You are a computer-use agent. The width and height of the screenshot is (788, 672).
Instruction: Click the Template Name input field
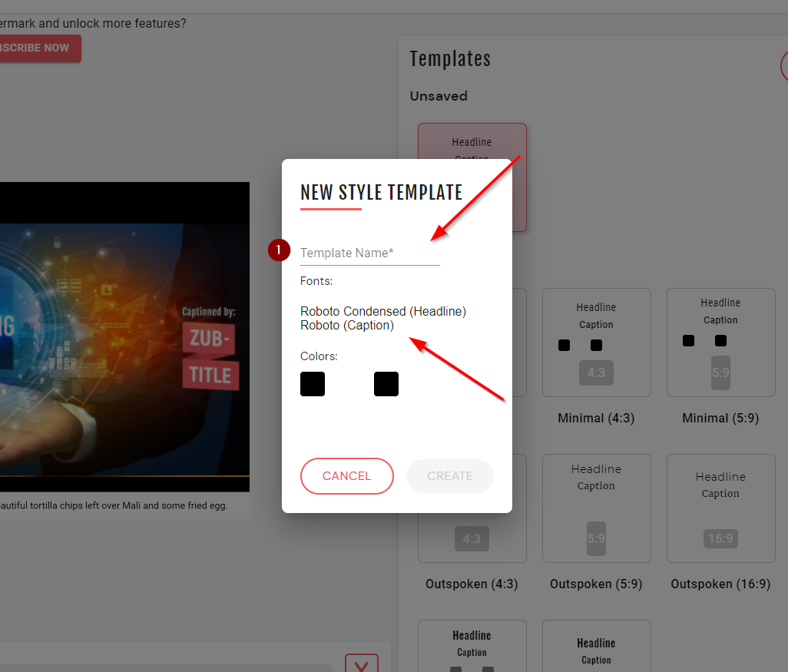tap(370, 253)
